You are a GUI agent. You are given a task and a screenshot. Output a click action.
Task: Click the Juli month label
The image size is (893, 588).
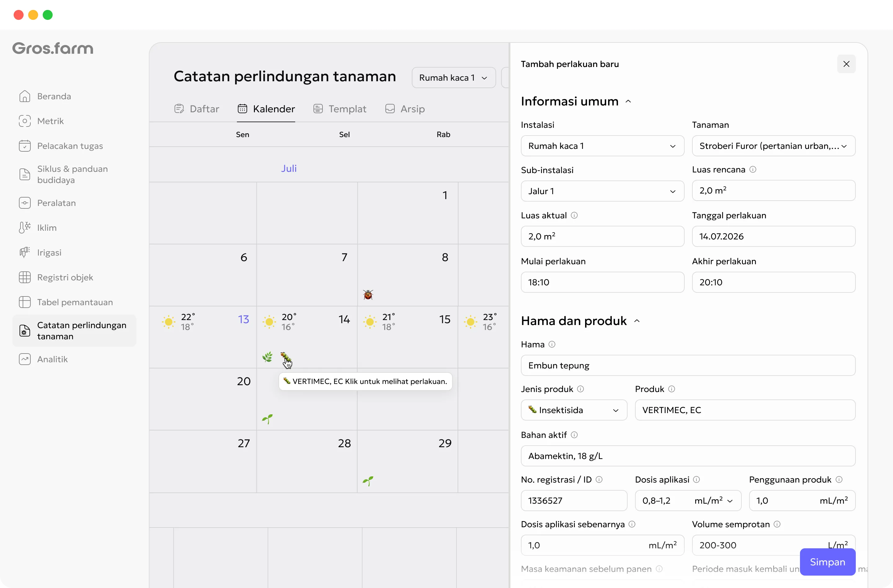(289, 168)
